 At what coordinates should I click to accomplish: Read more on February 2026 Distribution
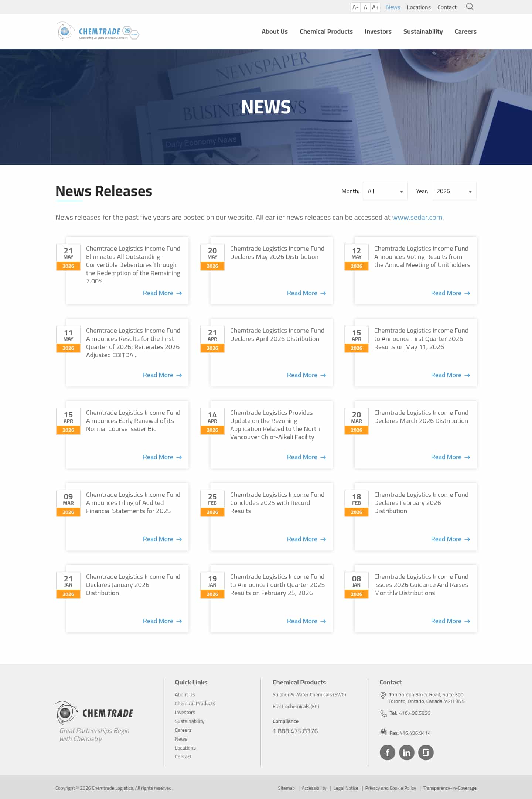(450, 539)
